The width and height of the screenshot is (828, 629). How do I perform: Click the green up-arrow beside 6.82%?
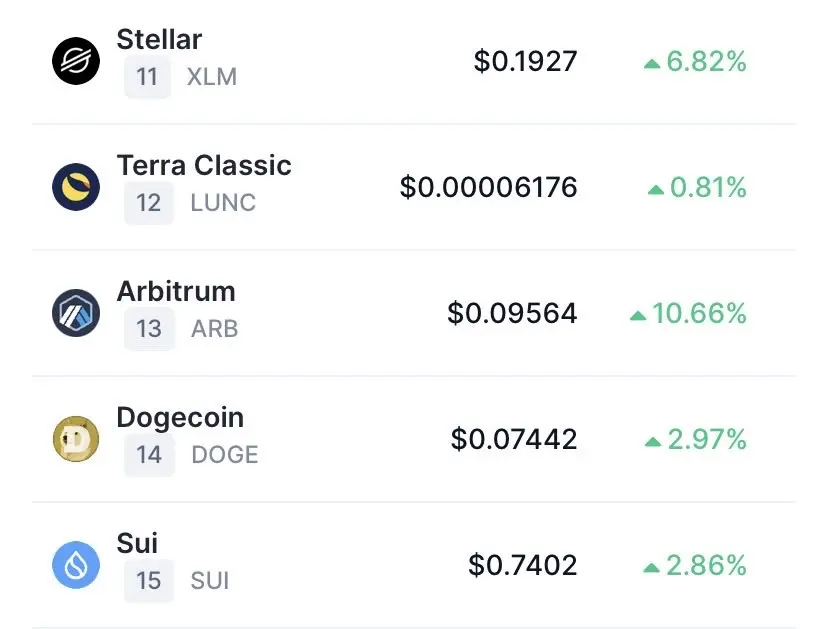pyautogui.click(x=652, y=64)
